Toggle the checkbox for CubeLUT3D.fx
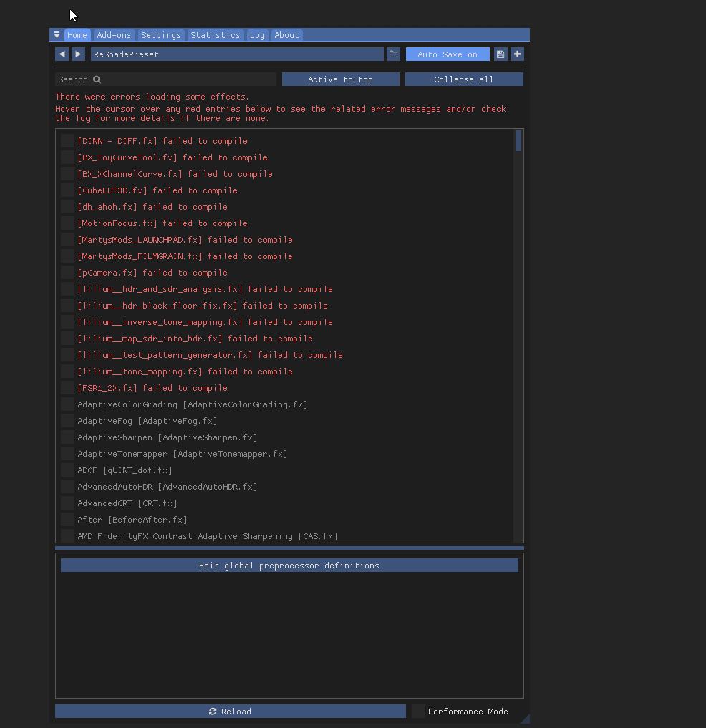The height and width of the screenshot is (728, 706). pyautogui.click(x=68, y=190)
